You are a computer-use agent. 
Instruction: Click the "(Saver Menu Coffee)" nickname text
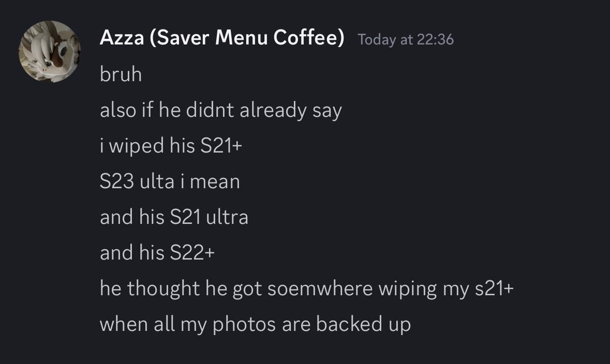coord(247,38)
